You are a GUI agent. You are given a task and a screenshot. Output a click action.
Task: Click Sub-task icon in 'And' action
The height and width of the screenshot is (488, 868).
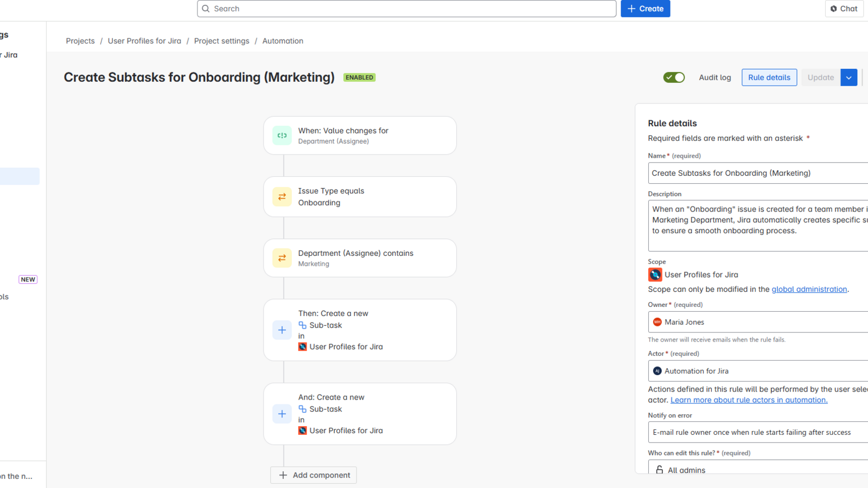point(303,409)
